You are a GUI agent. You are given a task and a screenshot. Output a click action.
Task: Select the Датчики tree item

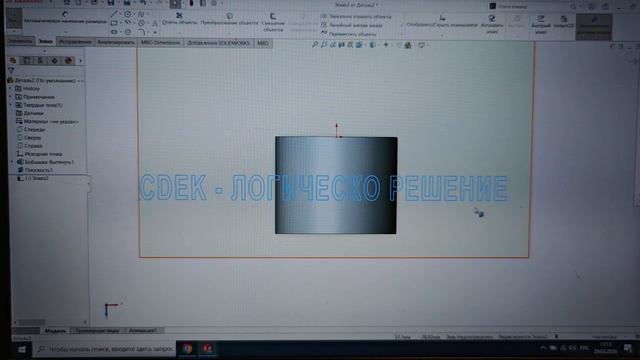29,113
